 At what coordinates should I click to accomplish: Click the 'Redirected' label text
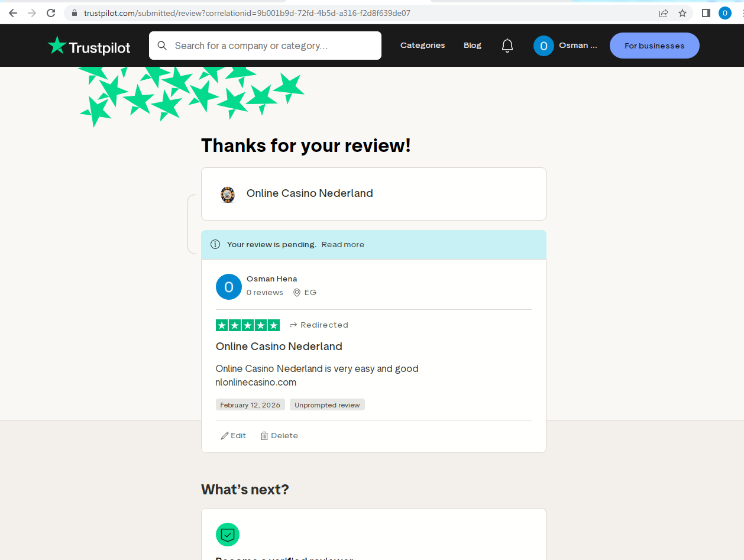pyautogui.click(x=324, y=325)
